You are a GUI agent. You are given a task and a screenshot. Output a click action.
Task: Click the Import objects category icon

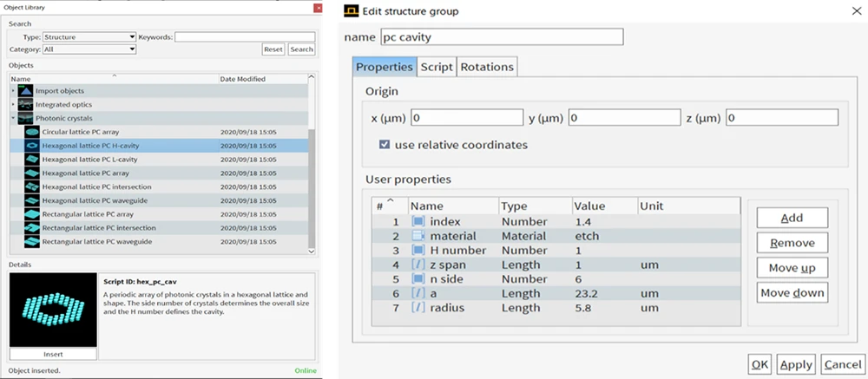[25, 91]
